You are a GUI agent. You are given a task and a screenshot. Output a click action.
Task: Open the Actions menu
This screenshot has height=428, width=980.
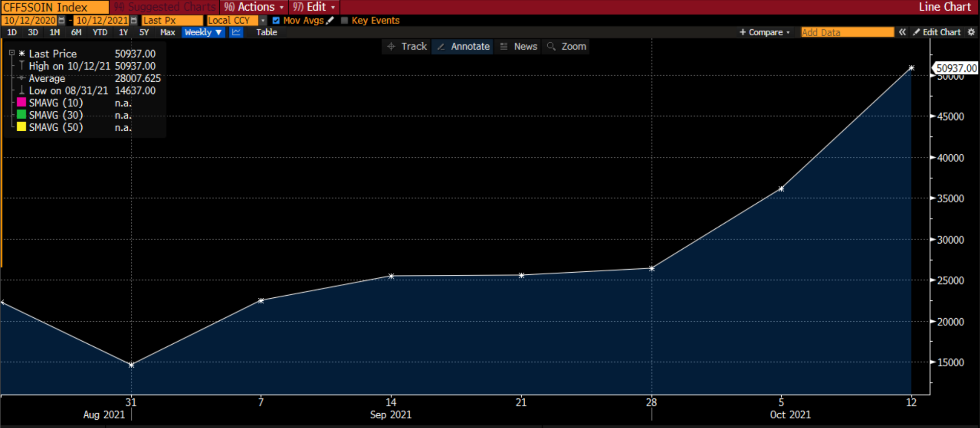pyautogui.click(x=254, y=7)
